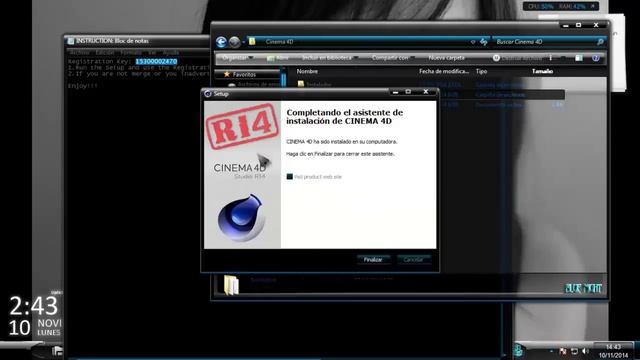Close the Setup dialog window
Screen dimensions: 640x360
(426, 92)
